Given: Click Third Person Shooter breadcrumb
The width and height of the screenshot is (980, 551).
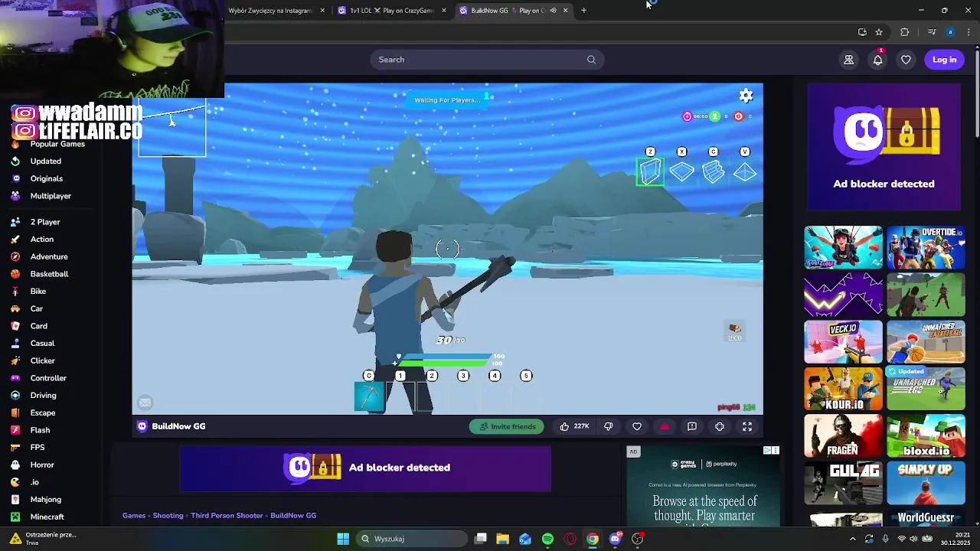Looking at the screenshot, I should tap(227, 516).
